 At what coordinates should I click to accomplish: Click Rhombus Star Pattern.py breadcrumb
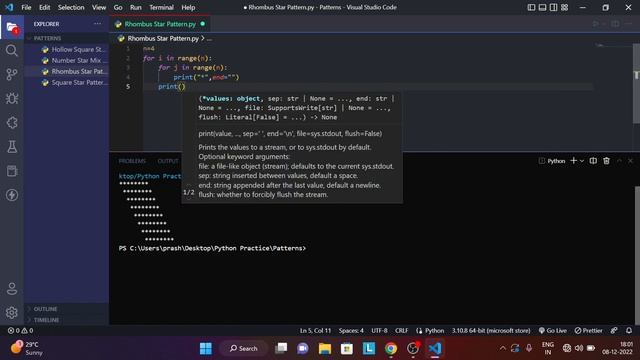[x=163, y=38]
